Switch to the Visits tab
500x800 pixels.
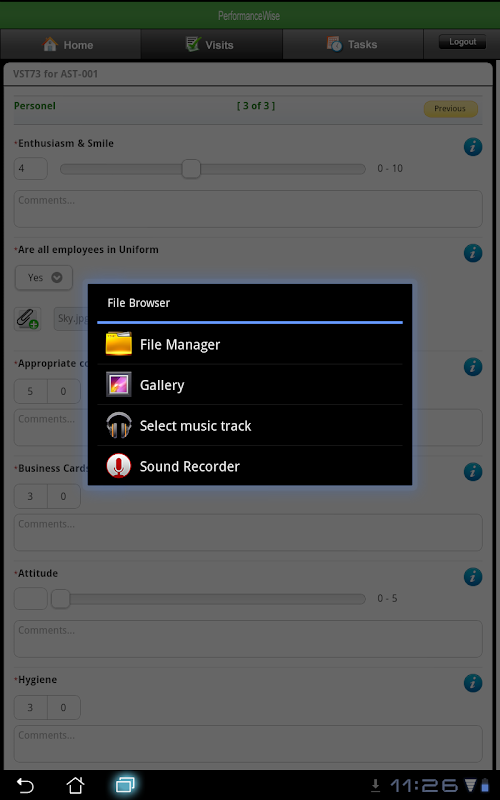(211, 44)
